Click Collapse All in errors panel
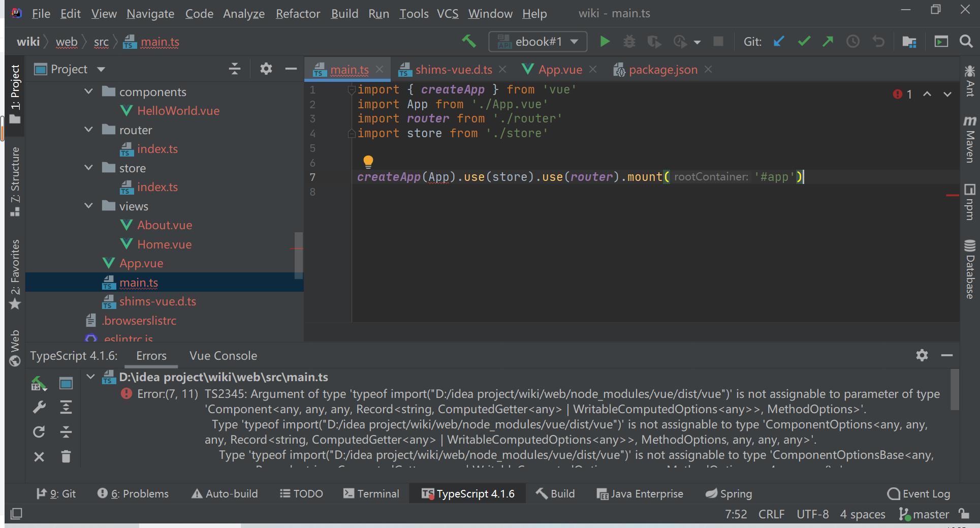This screenshot has width=980, height=528. [66, 431]
